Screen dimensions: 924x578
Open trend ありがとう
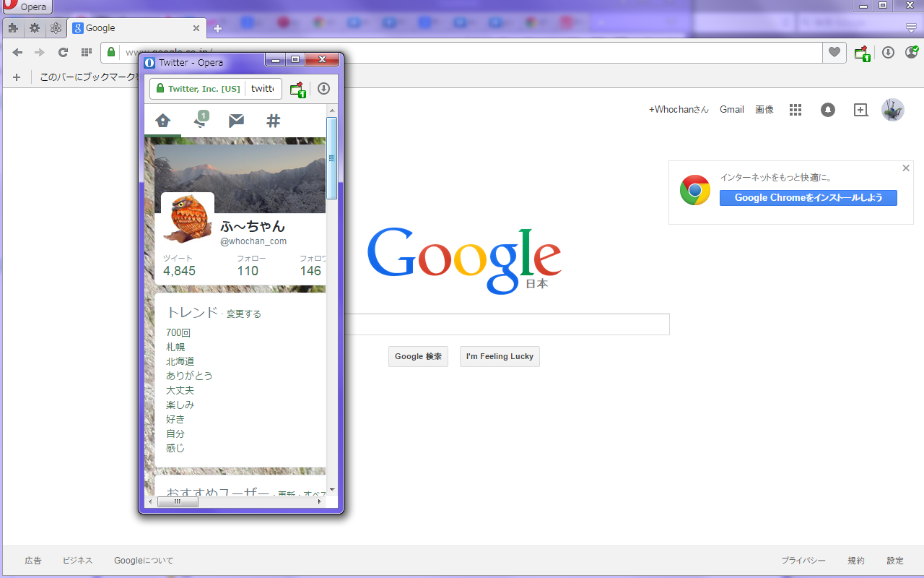tap(189, 376)
